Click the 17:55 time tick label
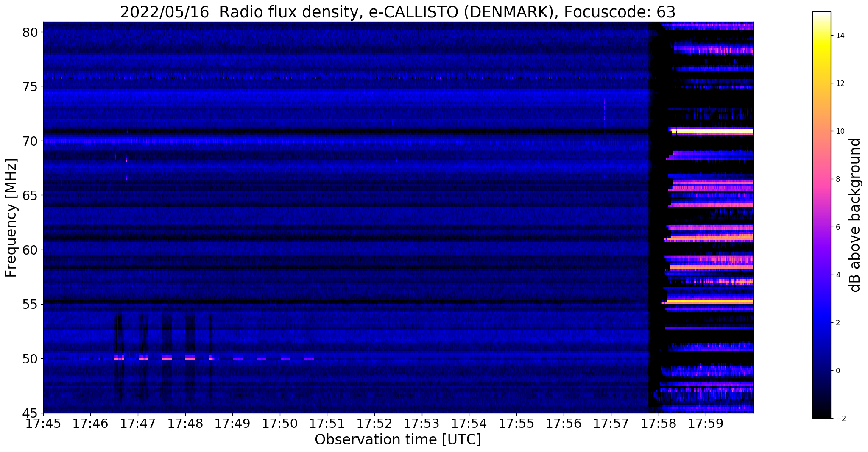868x452 pixels. coord(516,424)
